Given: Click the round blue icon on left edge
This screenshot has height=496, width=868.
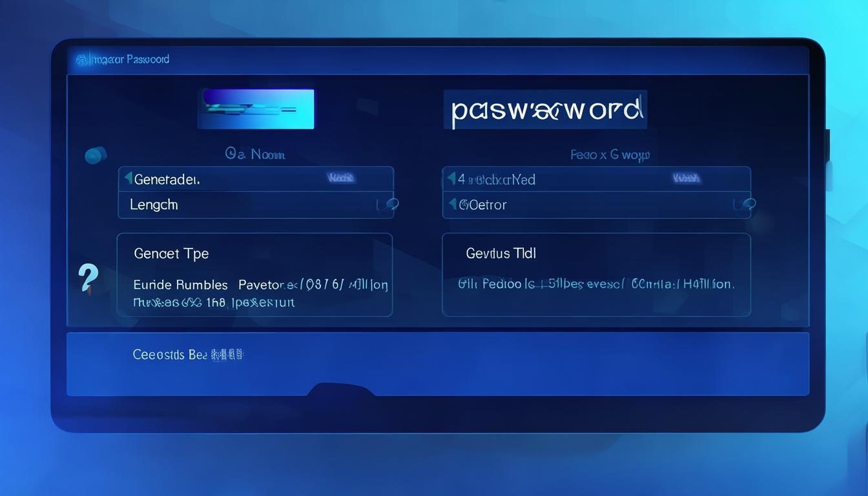Looking at the screenshot, I should pyautogui.click(x=96, y=155).
